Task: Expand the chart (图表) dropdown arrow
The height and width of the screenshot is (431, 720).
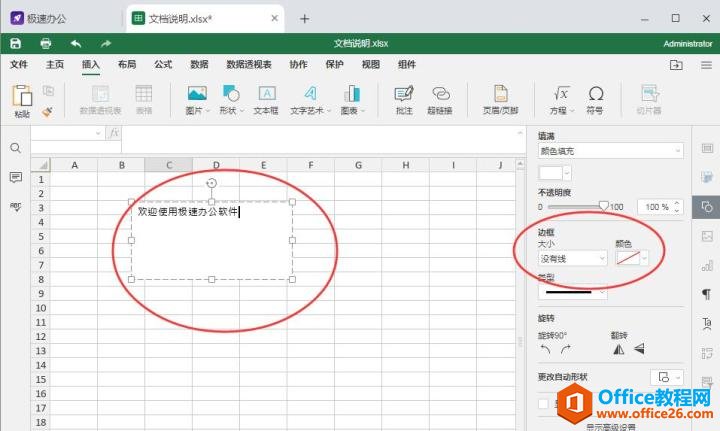Action: [x=363, y=111]
